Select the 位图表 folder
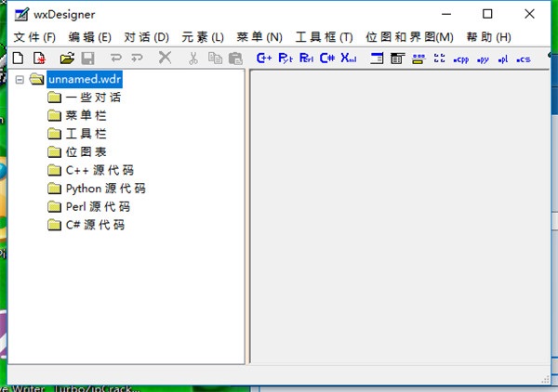This screenshot has height=392, width=558. coord(86,151)
